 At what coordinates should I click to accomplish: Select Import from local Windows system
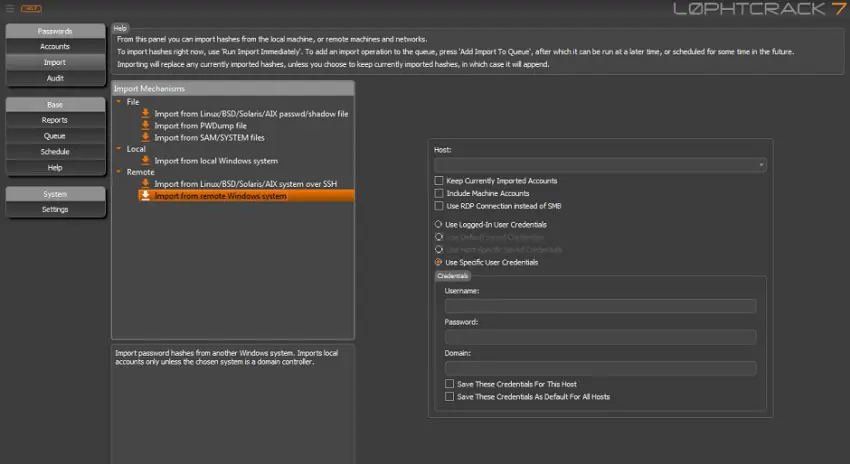pos(216,161)
